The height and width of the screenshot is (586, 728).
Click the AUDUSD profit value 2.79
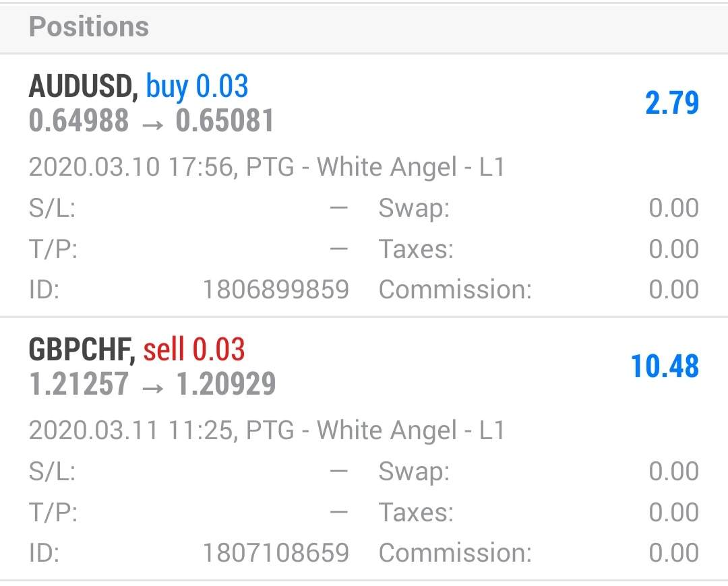[672, 104]
